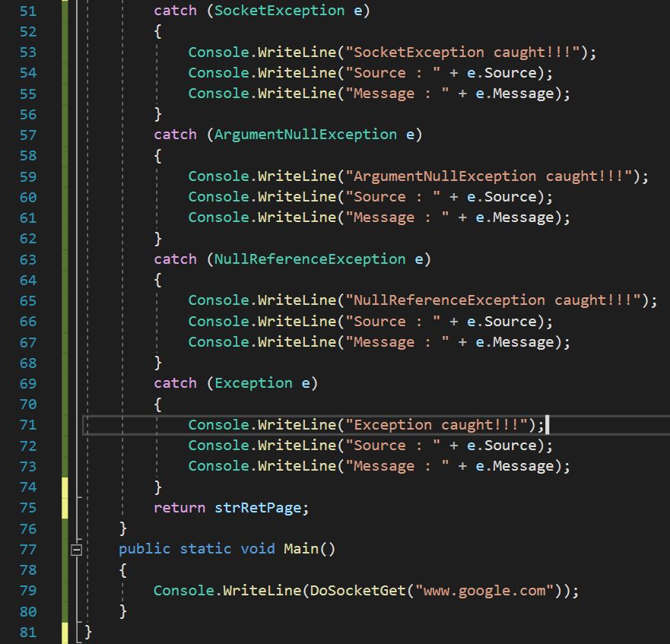Viewport: 670px width, 644px height.
Task: Click the "Exception caught!!!" string on line 71
Action: click(439, 425)
